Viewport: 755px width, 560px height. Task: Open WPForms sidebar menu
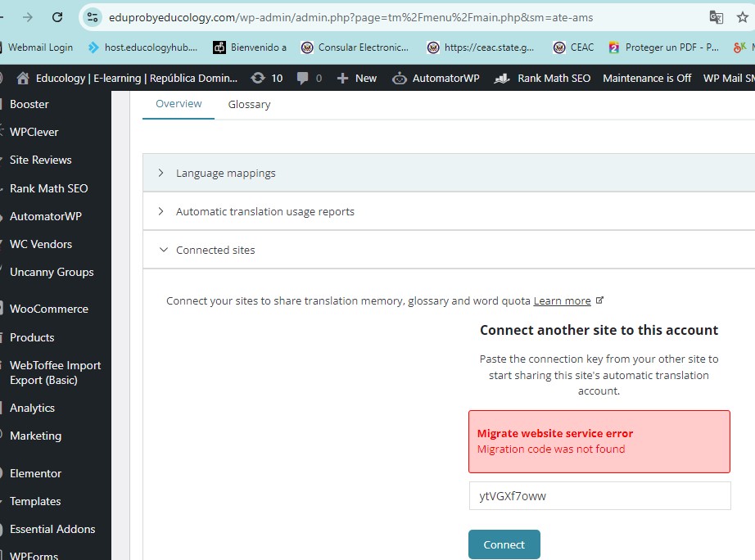(x=34, y=555)
